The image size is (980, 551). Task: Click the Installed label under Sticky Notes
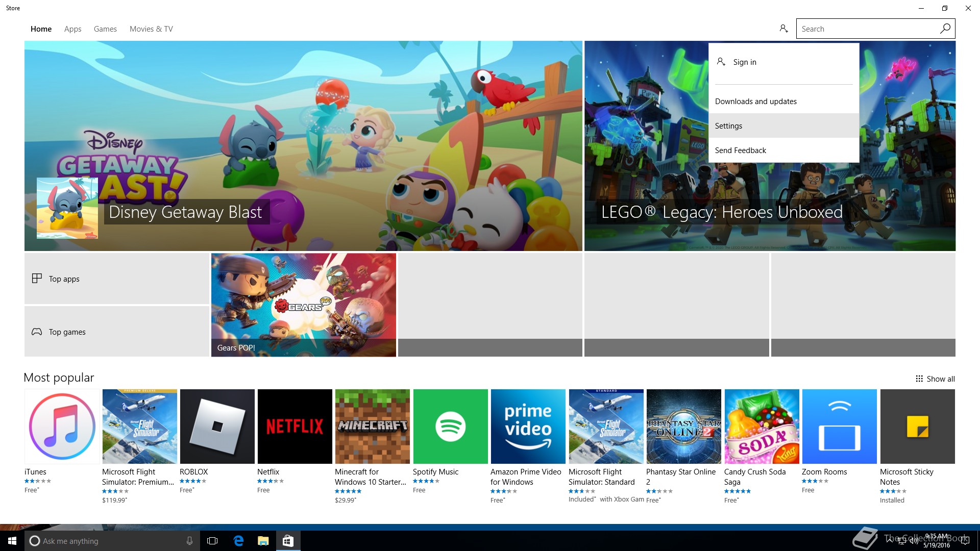click(x=892, y=500)
